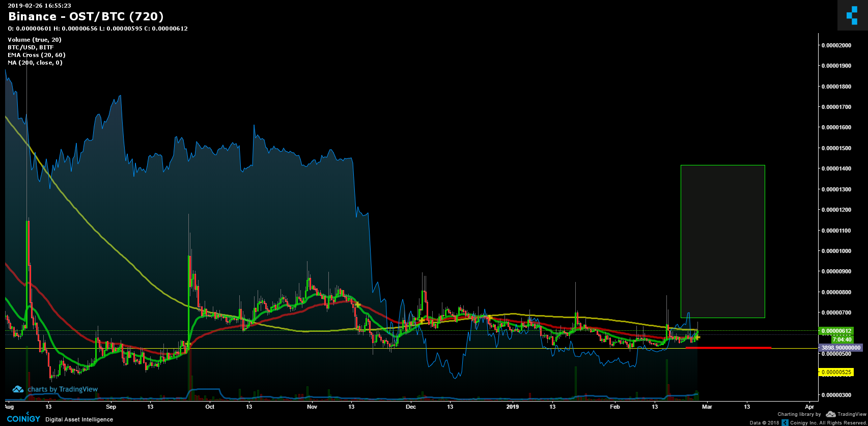Click 'Digital Asset Intelligence' tagline in footer
Image resolution: width=868 pixels, height=426 pixels.
[79, 420]
